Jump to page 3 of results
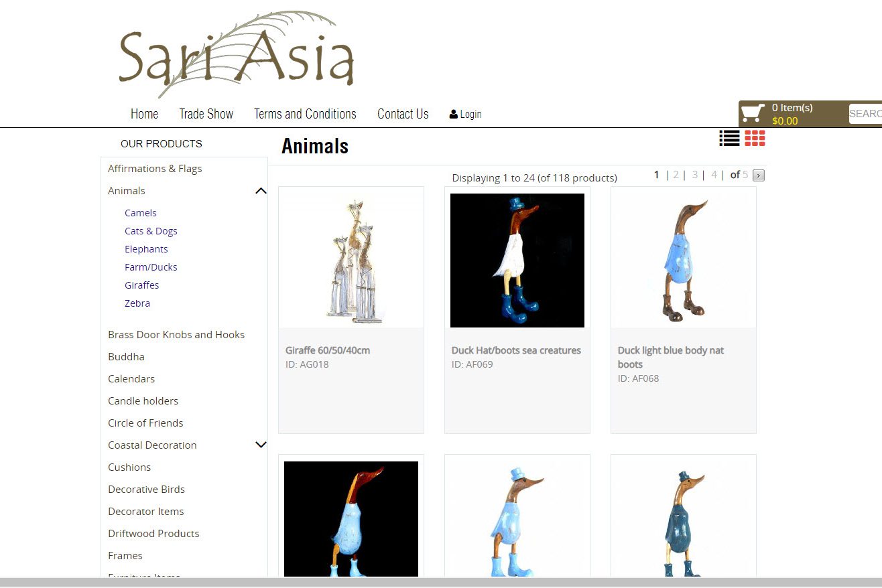The image size is (882, 588). (x=695, y=175)
